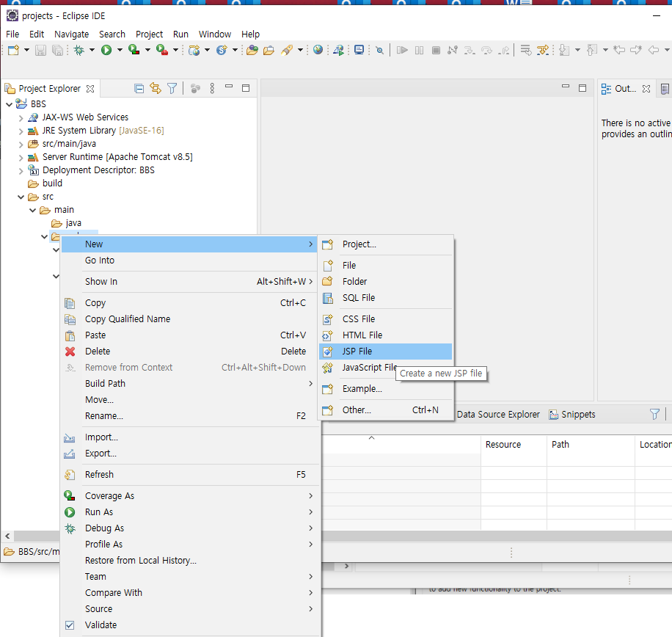Screen dimensions: 672x637
Task: Select Delete in context menu
Action: click(190, 352)
